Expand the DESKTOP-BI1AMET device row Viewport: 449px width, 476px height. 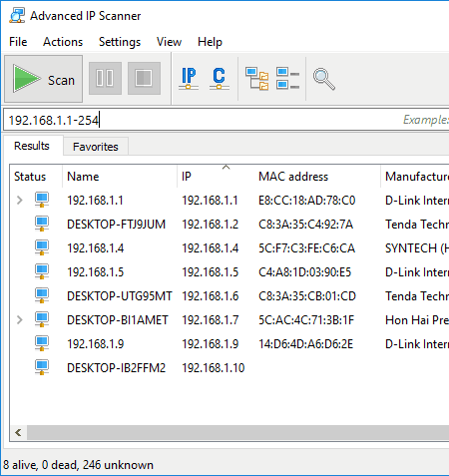(x=20, y=320)
